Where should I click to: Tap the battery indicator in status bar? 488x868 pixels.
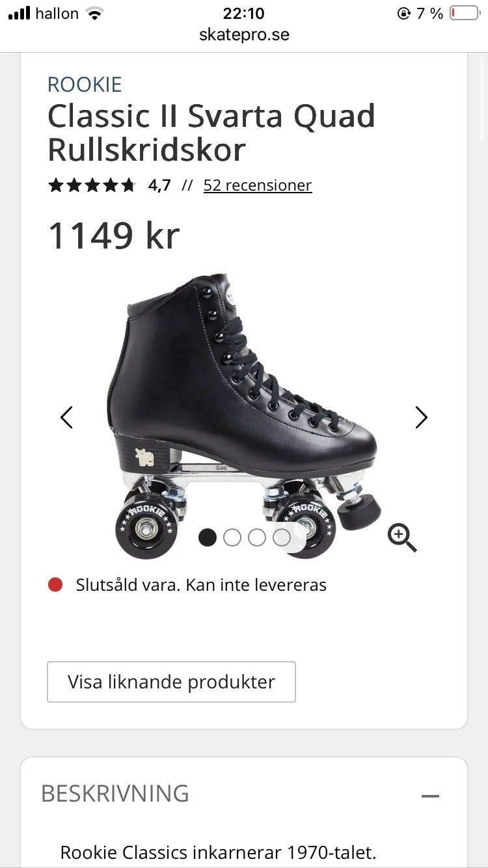pyautogui.click(x=465, y=13)
